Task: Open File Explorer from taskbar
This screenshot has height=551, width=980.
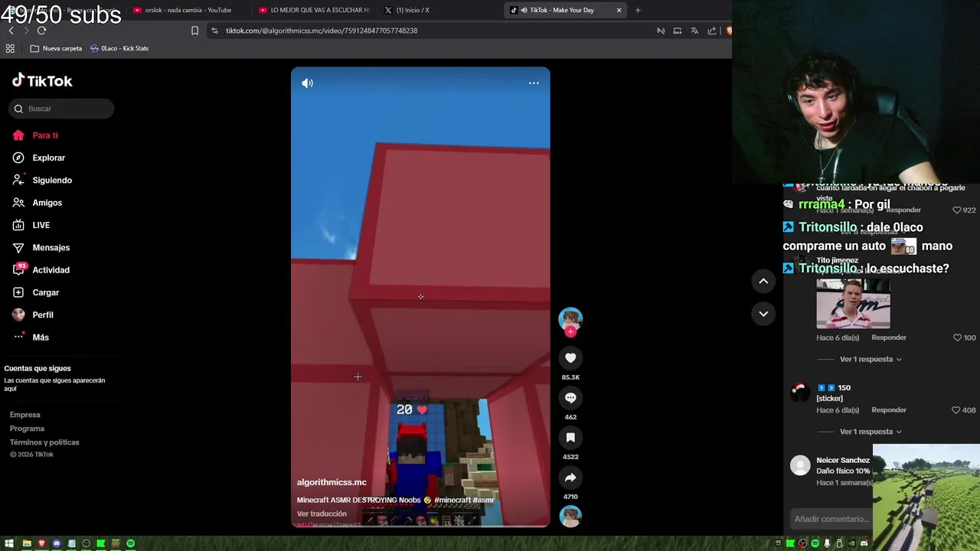Action: (x=27, y=543)
